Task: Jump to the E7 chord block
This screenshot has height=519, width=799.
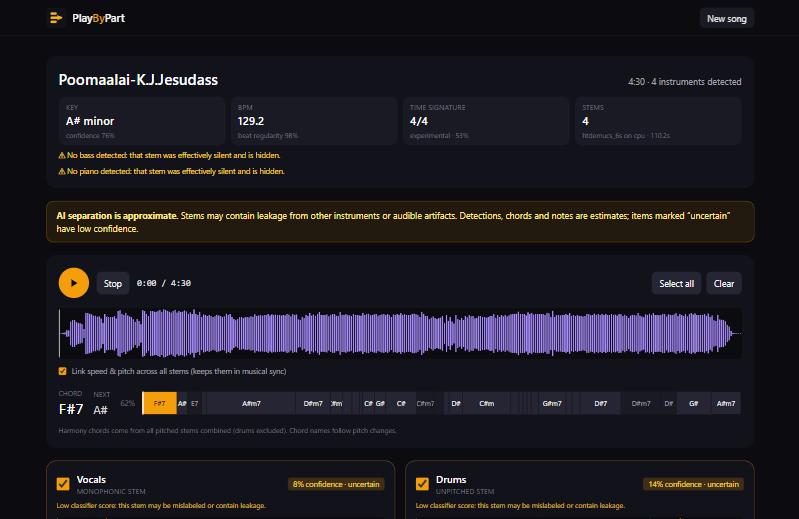Action: (195, 403)
